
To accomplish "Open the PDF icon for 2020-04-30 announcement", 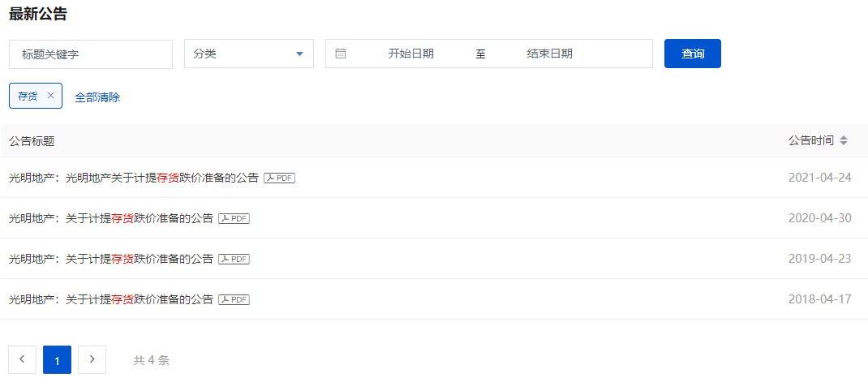I will pos(234,218).
